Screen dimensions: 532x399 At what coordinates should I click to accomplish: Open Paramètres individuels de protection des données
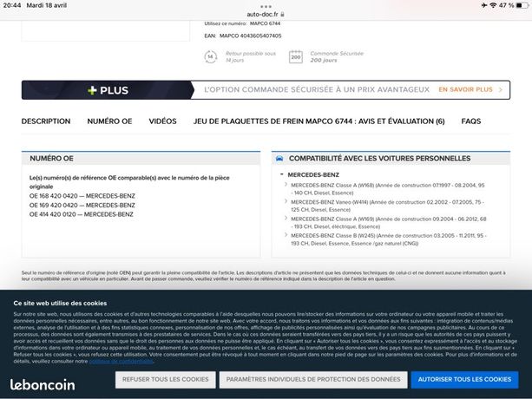point(313,379)
